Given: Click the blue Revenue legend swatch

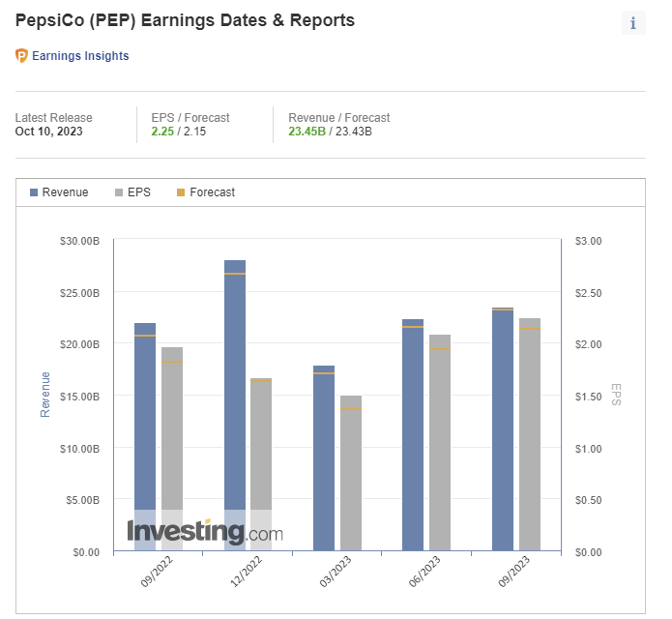Looking at the screenshot, I should (34, 192).
